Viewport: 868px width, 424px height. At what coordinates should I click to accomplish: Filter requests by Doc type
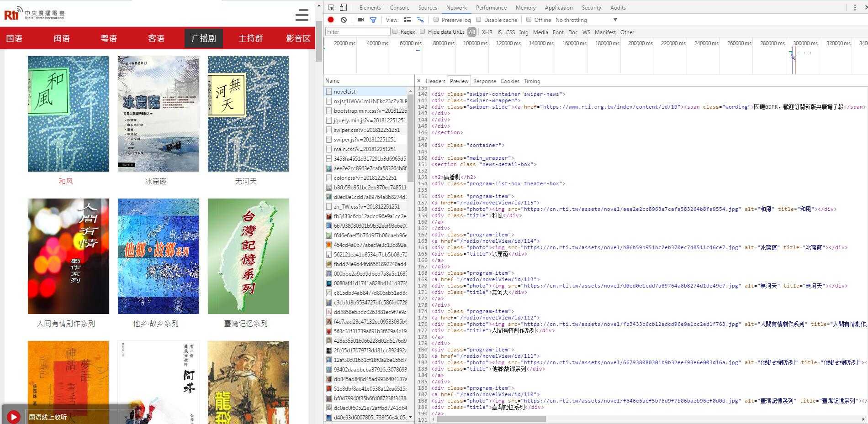pyautogui.click(x=573, y=32)
